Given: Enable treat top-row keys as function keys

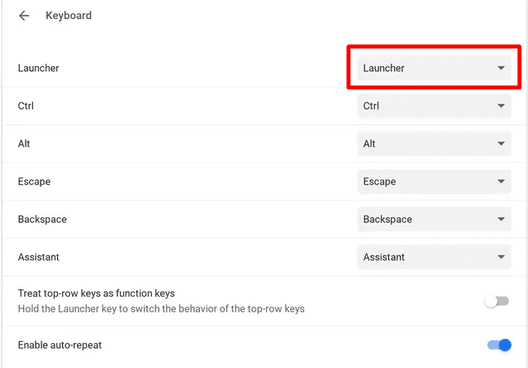Looking at the screenshot, I should (x=497, y=301).
